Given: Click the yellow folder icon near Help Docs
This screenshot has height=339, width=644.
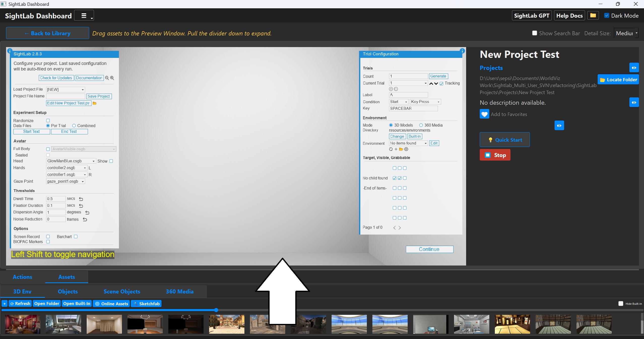Looking at the screenshot, I should coord(593,16).
